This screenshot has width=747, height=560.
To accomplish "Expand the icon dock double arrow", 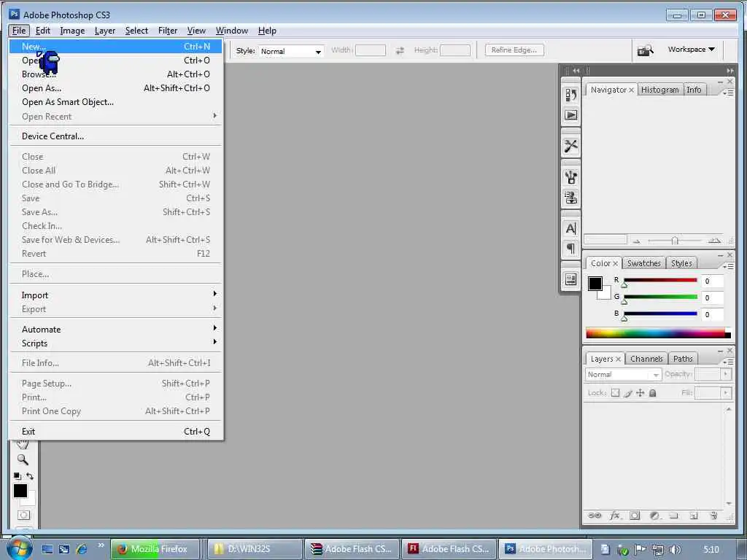I will (576, 71).
